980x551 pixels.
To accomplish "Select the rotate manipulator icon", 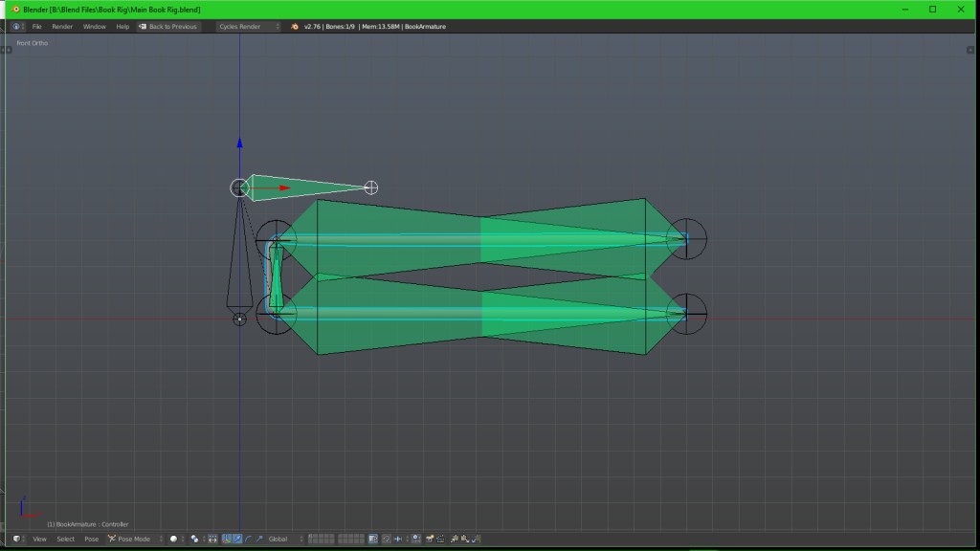I will click(248, 539).
